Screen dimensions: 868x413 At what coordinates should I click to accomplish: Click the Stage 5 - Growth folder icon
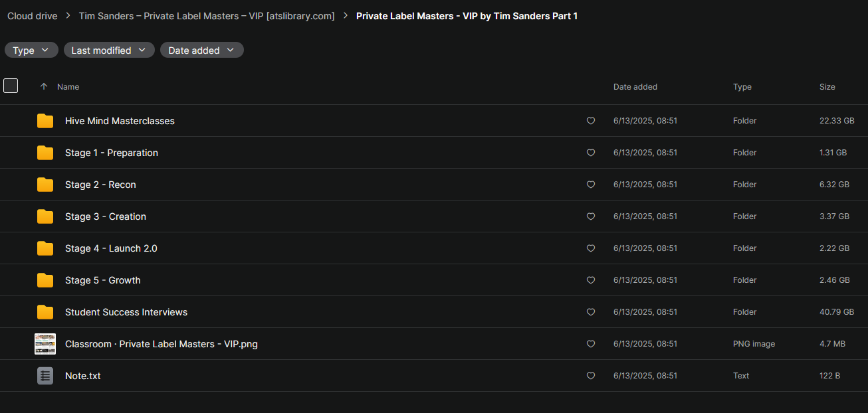[x=45, y=280]
